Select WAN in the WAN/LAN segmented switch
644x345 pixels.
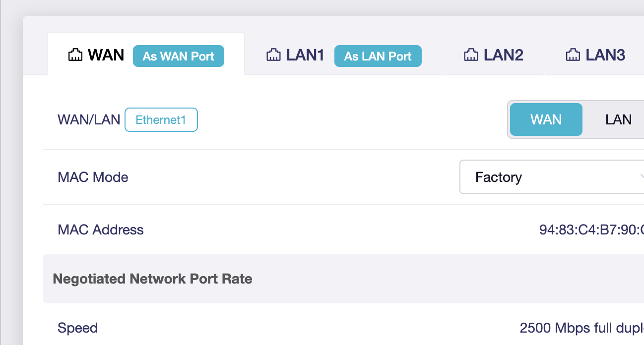[x=546, y=119]
